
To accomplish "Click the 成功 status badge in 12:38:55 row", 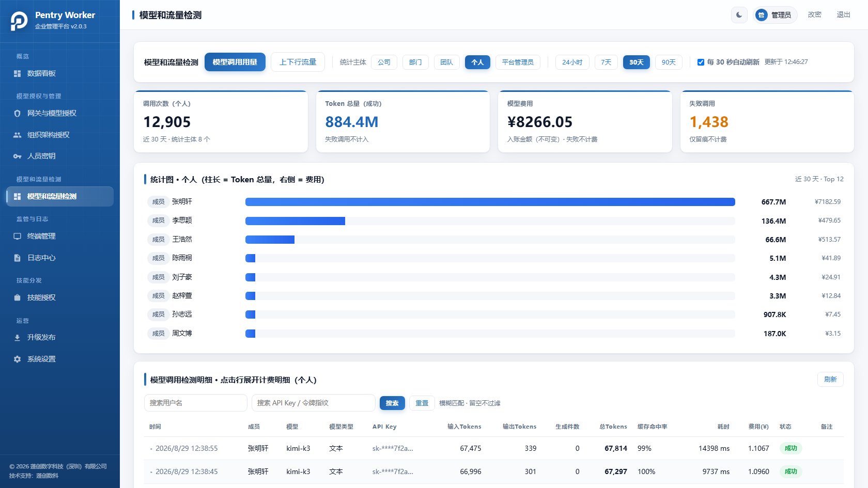I will (791, 448).
